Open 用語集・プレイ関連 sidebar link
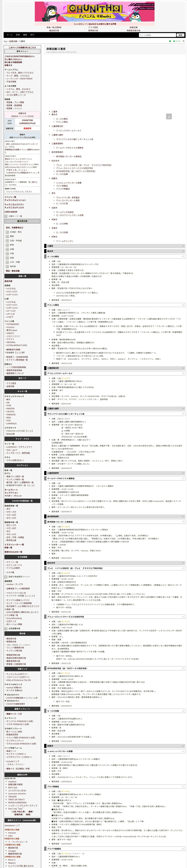Viewport: 187px width, 868px height. pos(15,102)
